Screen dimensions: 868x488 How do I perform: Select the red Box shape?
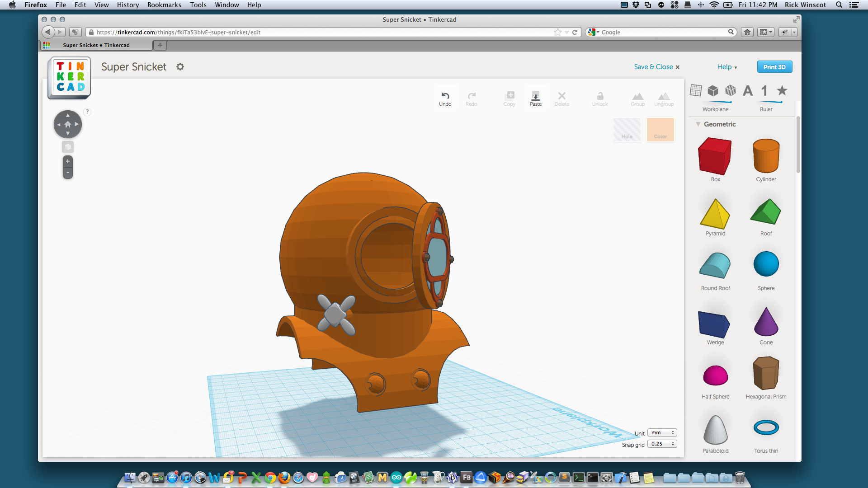pyautogui.click(x=715, y=156)
